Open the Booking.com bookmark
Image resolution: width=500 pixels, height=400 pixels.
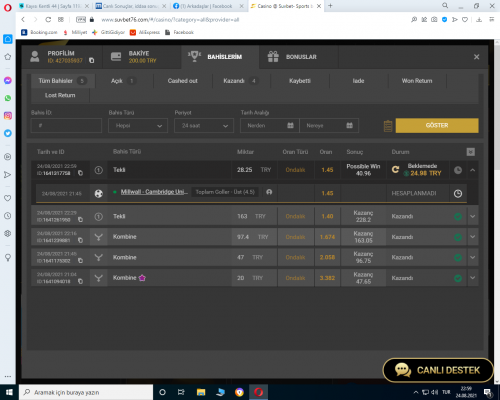pos(39,32)
